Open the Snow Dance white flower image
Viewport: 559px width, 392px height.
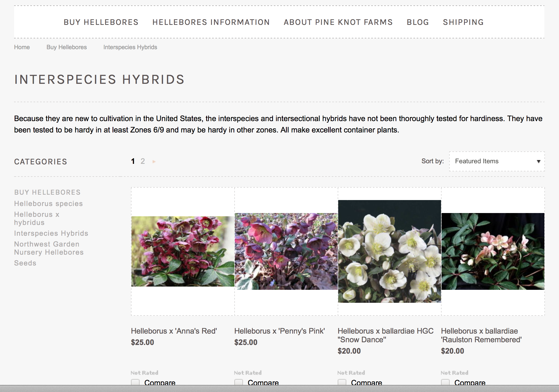[389, 251]
